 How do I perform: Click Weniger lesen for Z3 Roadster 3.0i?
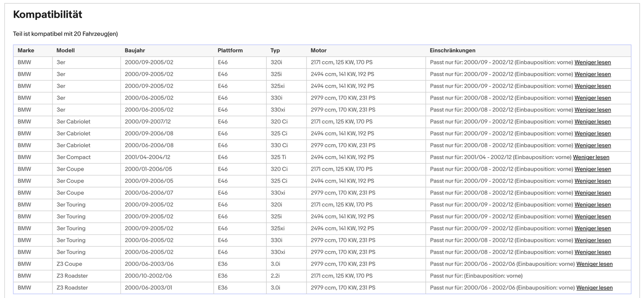(x=594, y=288)
